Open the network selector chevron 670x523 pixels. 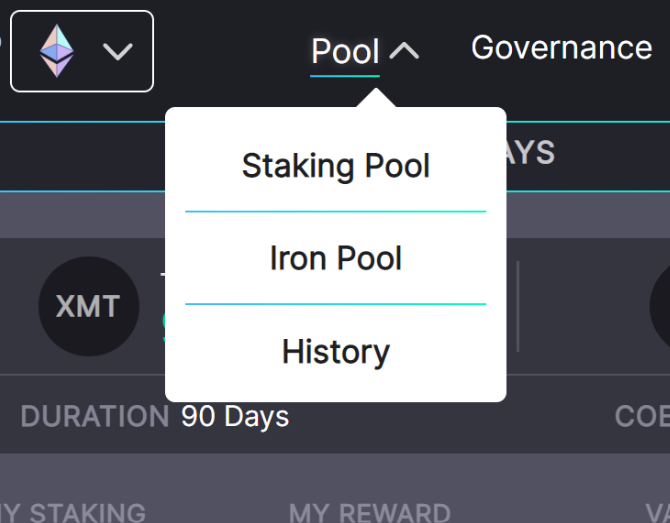pyautogui.click(x=118, y=52)
